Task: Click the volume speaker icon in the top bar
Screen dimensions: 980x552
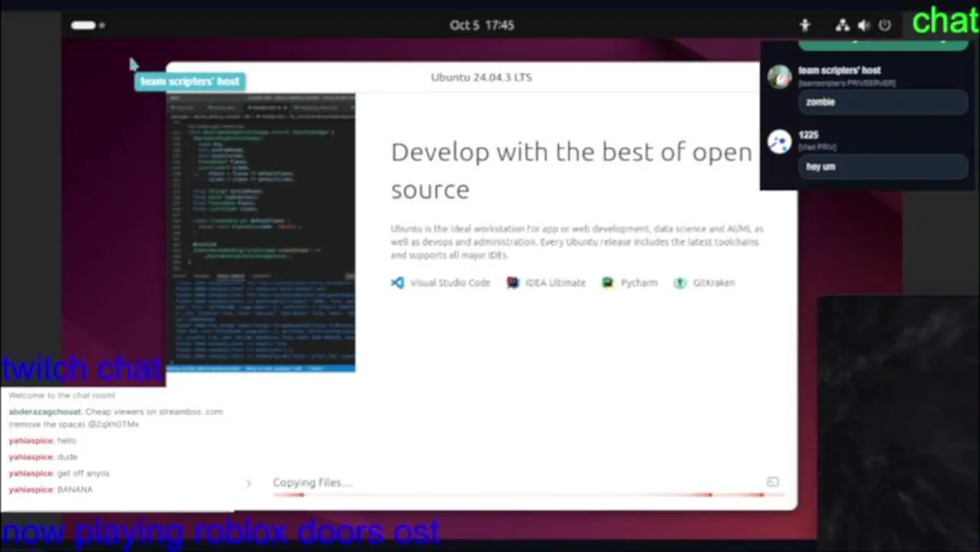Action: click(864, 25)
